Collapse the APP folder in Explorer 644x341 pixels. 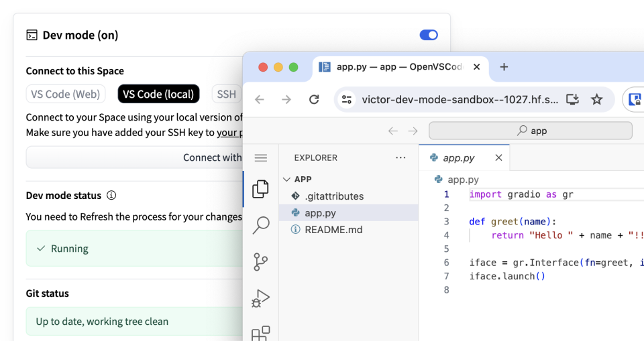tap(287, 180)
